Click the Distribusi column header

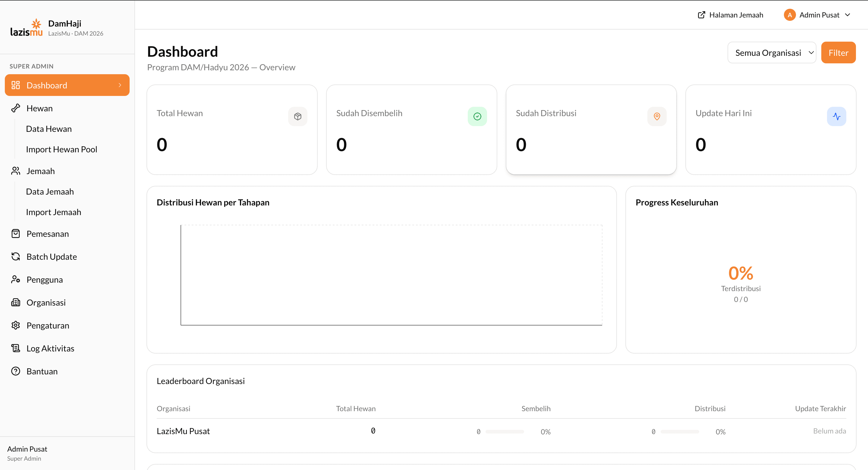tap(710, 408)
